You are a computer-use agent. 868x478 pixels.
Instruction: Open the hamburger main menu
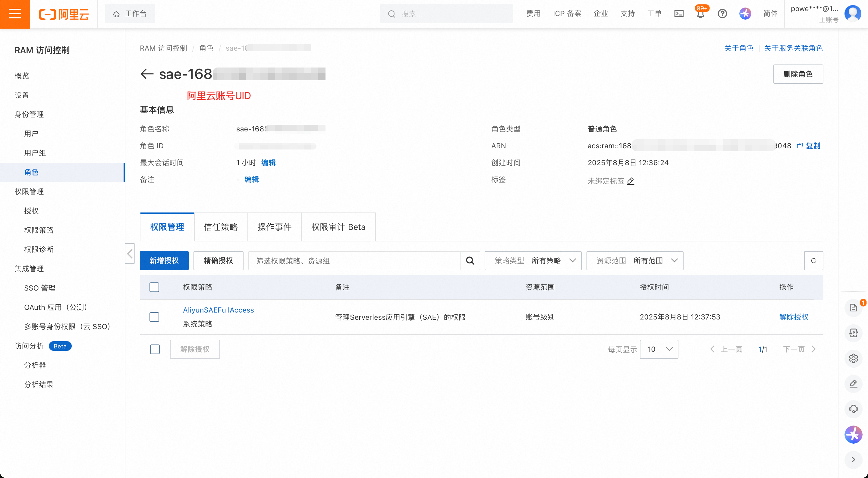point(15,14)
